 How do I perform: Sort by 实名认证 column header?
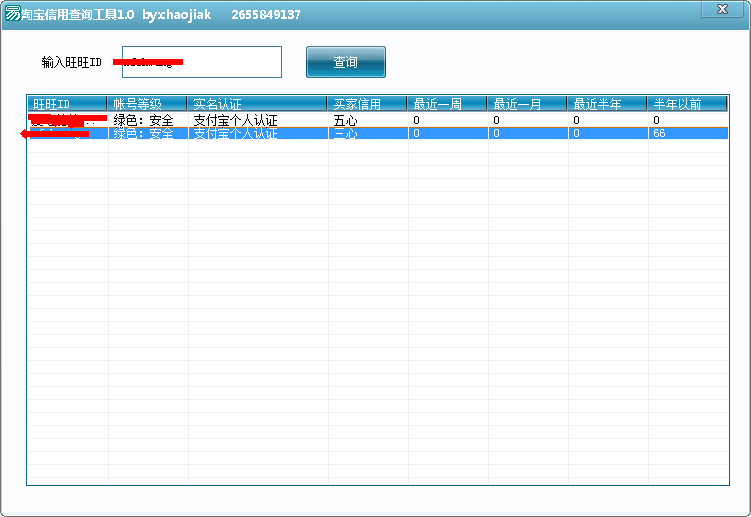click(257, 103)
